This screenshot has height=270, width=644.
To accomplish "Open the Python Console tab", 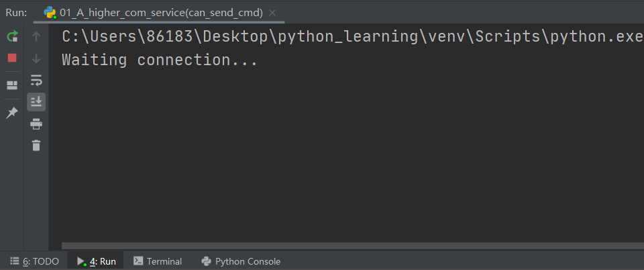I will click(x=241, y=261).
